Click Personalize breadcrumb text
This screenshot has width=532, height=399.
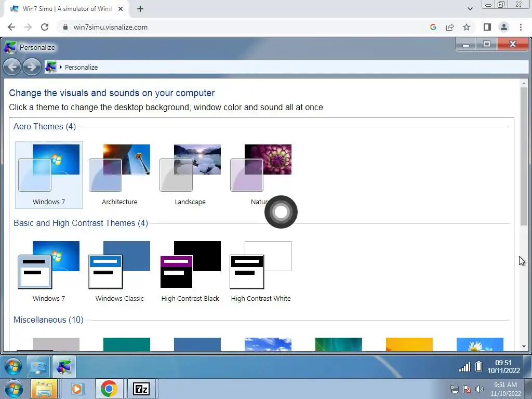coord(82,67)
